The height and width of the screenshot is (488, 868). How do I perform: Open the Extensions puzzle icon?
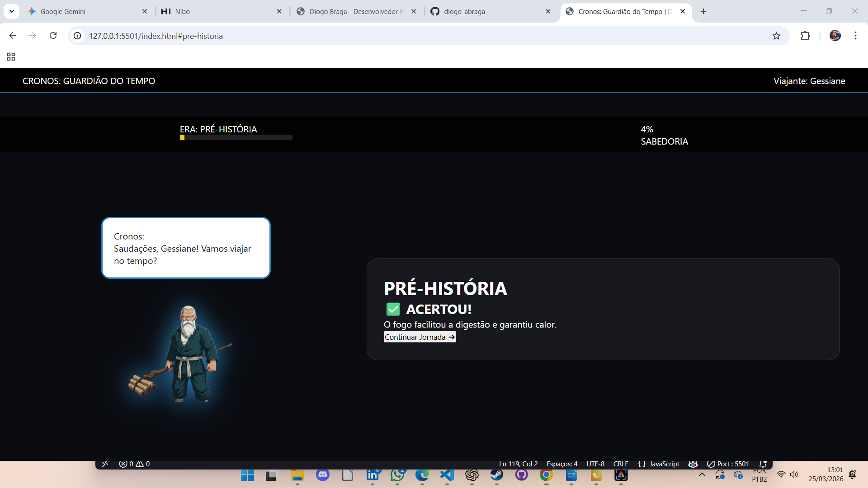[x=805, y=36]
